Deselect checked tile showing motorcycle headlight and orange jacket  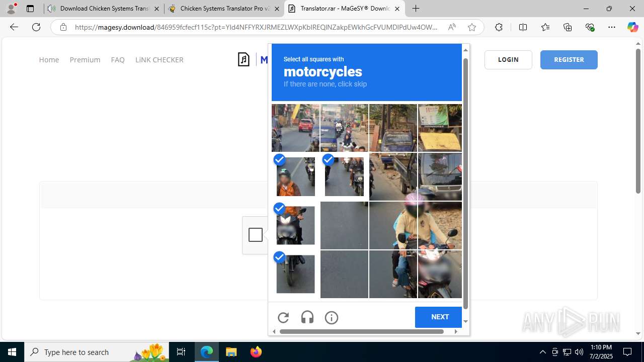tap(295, 225)
